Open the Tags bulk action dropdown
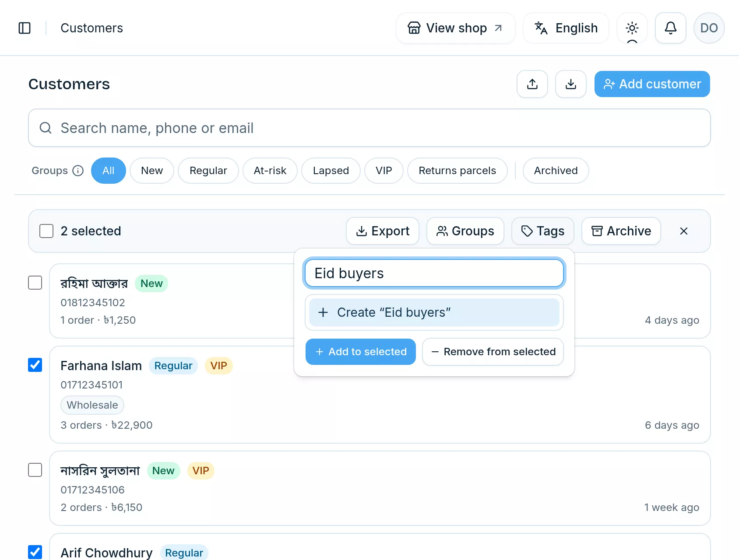Image resolution: width=739 pixels, height=560 pixels. 542,231
